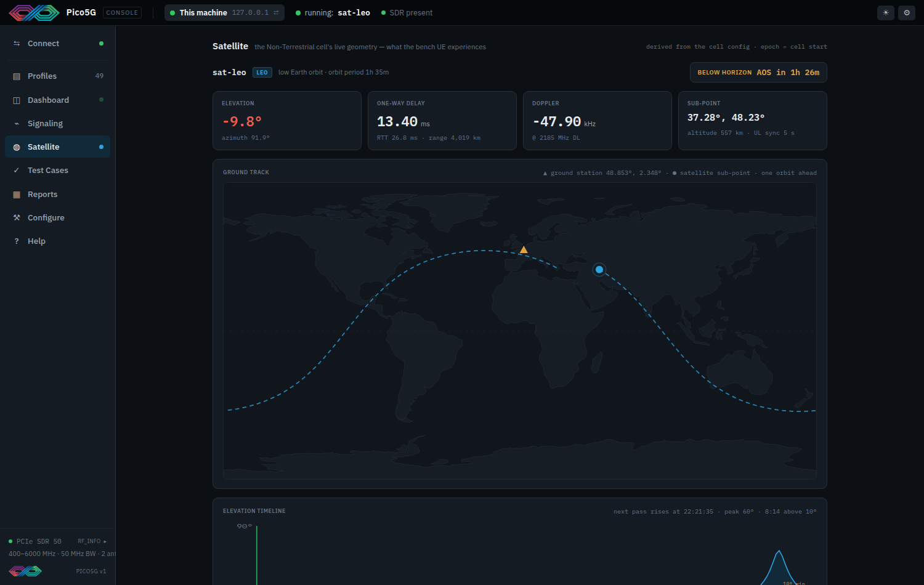Viewport: 924px width, 585px height.
Task: Click the PICO5G v1 version label
Action: (x=91, y=571)
